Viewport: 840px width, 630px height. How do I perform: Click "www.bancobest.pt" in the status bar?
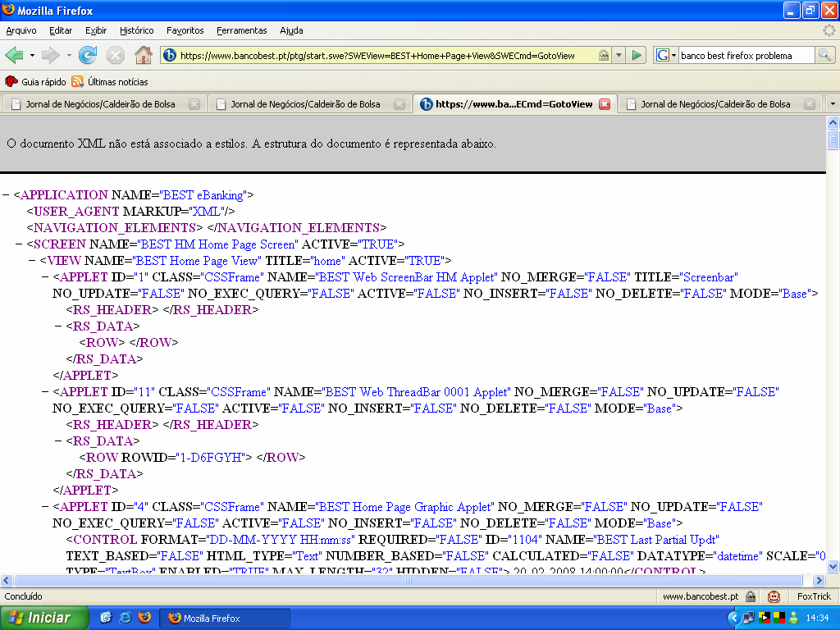tap(701, 596)
